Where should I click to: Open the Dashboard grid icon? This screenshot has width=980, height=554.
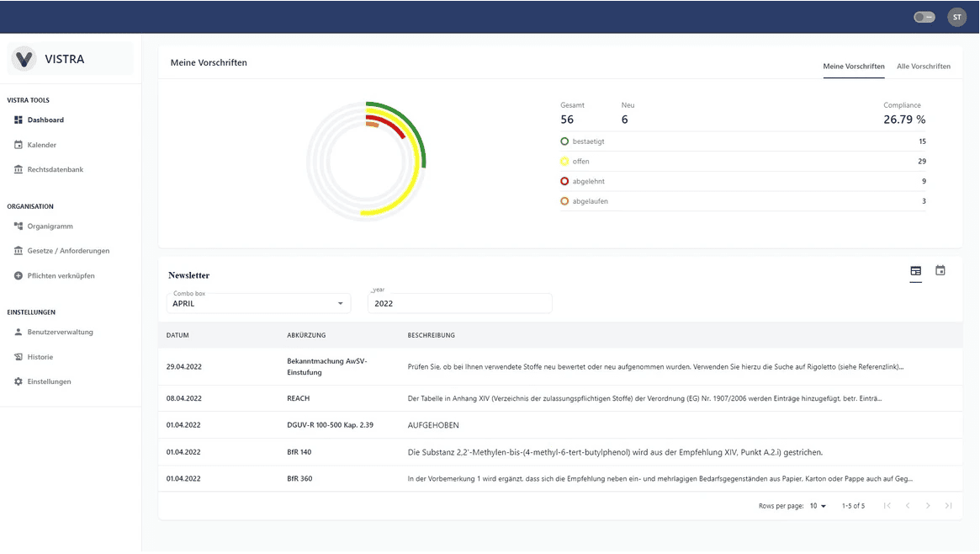point(19,120)
